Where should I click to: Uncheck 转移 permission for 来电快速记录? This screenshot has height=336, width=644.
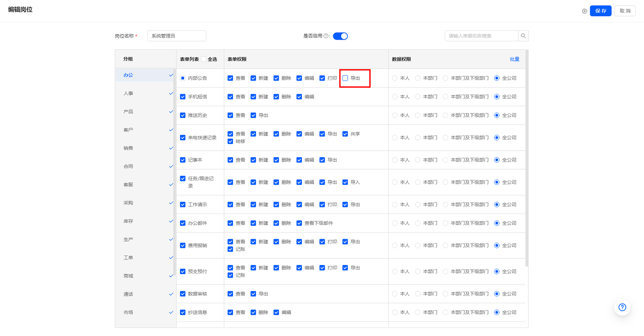[230, 142]
